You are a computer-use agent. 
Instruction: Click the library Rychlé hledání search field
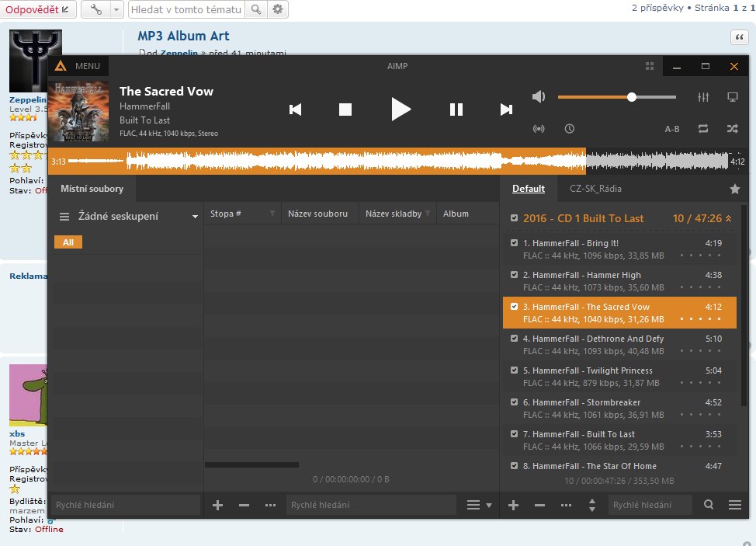click(371, 505)
